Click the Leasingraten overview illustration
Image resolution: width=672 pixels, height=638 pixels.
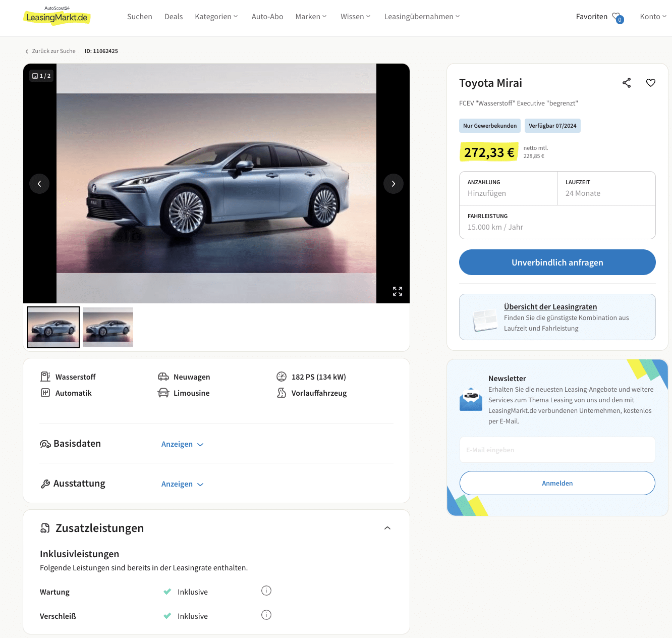point(485,320)
